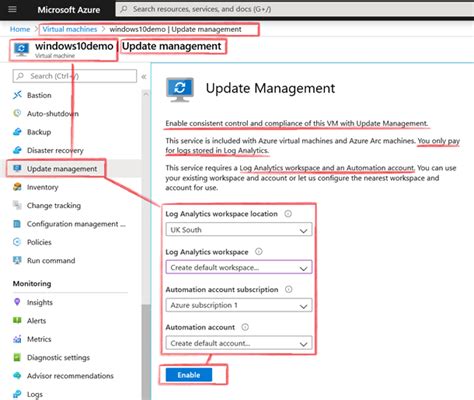Go to Home breadcrumb link

pos(20,29)
